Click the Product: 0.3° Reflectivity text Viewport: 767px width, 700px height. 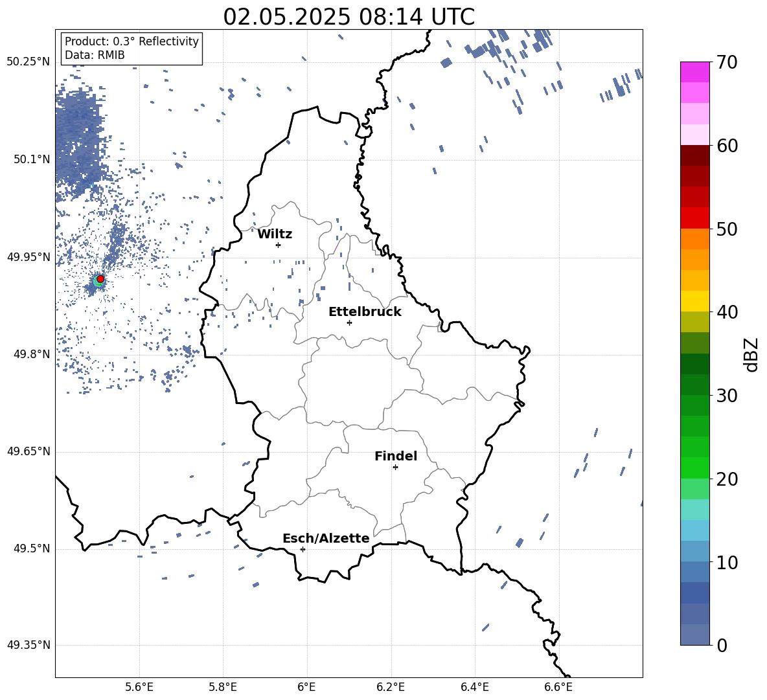[132, 41]
